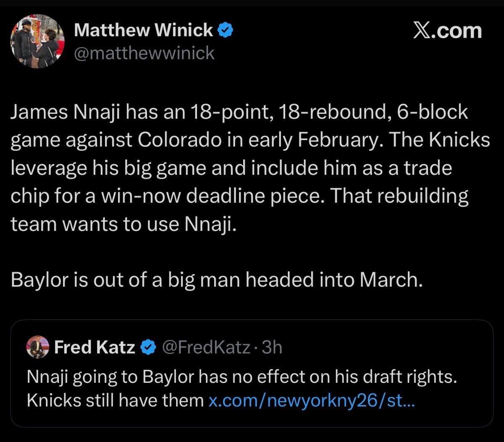This screenshot has width=504, height=442.
Task: Open the x.com/newyorkny26 link
Action: click(312, 401)
